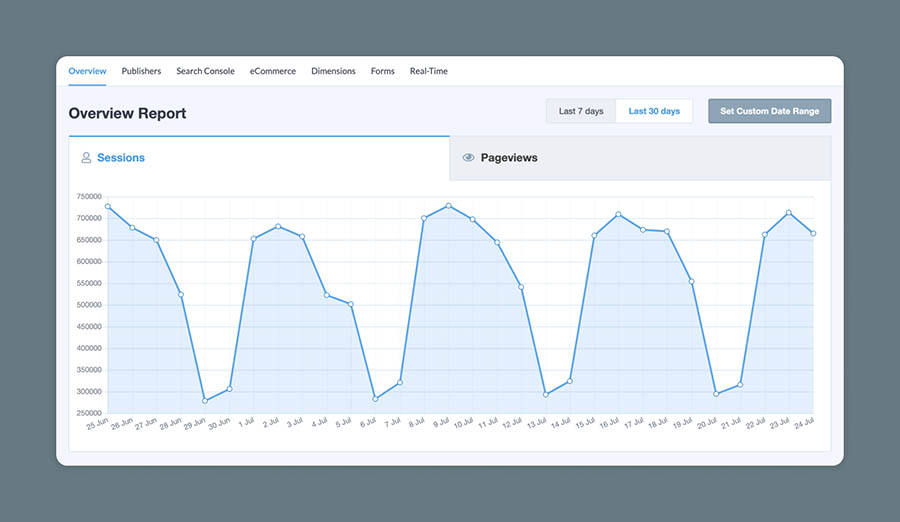
Task: Select the Last 30 days range
Action: [654, 111]
